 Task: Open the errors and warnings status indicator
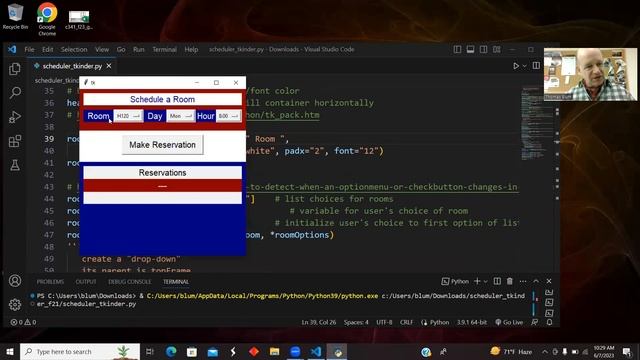click(x=23, y=322)
